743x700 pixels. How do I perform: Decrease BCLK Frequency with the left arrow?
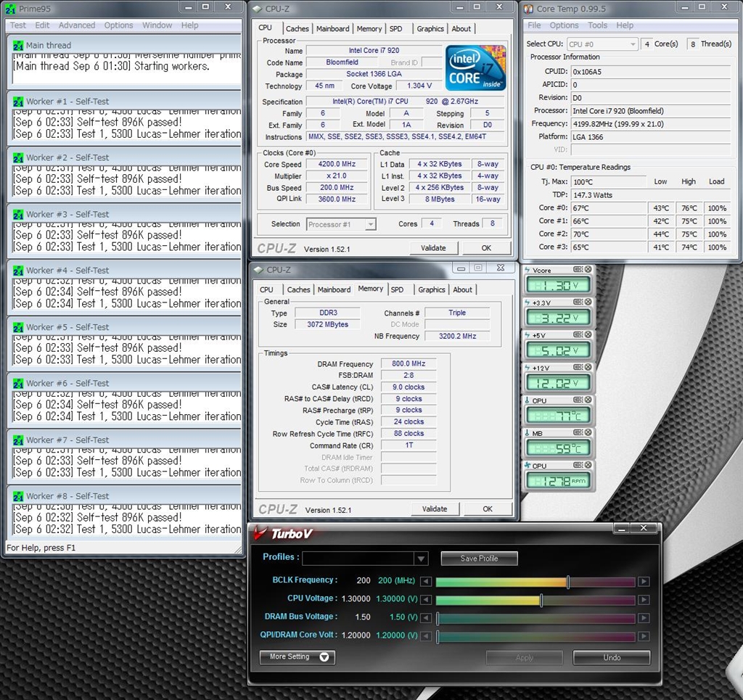click(x=426, y=581)
